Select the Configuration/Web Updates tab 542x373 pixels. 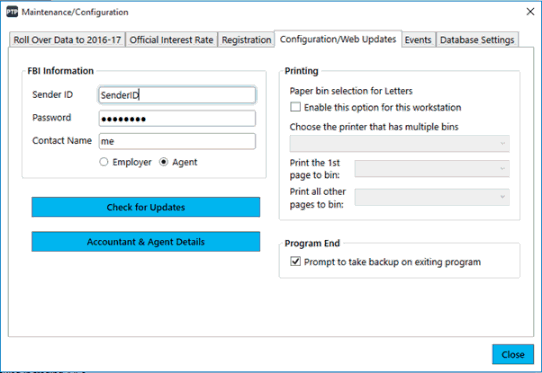tap(338, 39)
